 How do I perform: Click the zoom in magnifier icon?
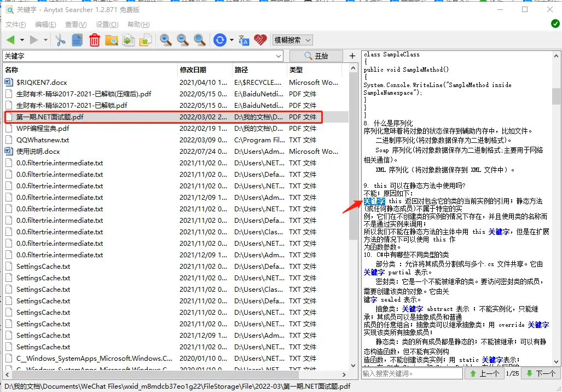[166, 40]
